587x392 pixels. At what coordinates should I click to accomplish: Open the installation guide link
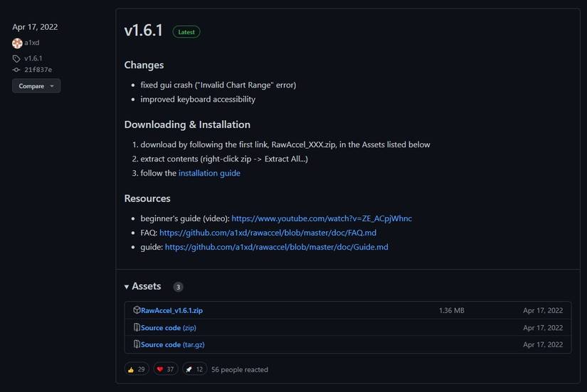click(x=209, y=173)
